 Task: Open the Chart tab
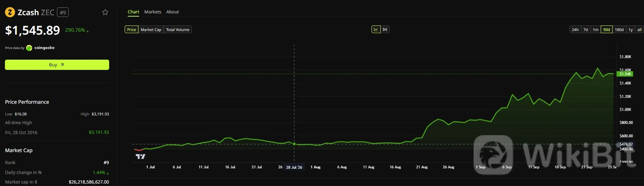pos(133,12)
